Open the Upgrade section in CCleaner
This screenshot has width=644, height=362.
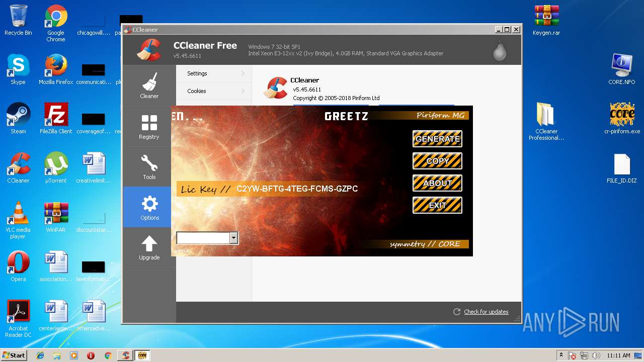pos(149,247)
